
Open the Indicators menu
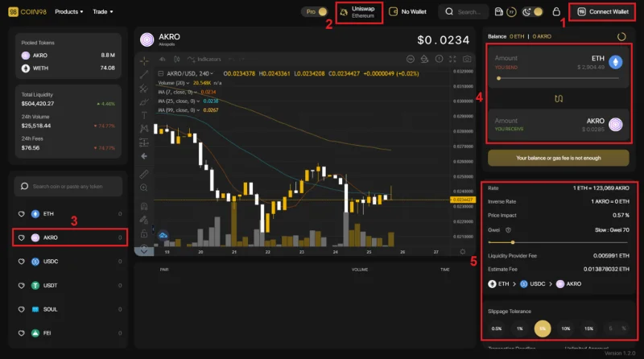pyautogui.click(x=204, y=59)
